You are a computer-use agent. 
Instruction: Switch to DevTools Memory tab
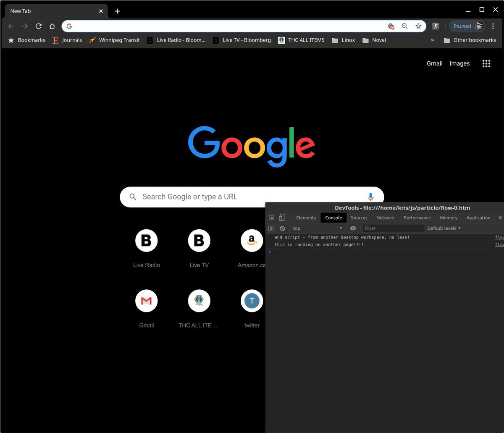[449, 218]
